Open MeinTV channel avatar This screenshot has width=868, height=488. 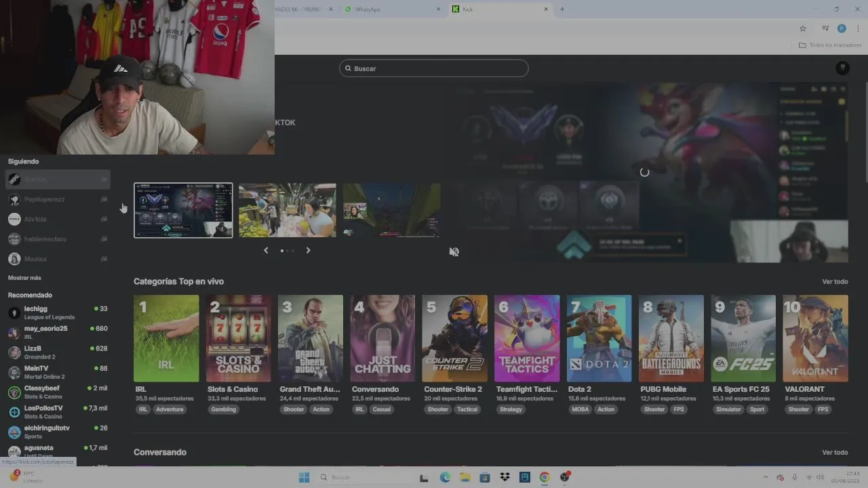point(14,372)
